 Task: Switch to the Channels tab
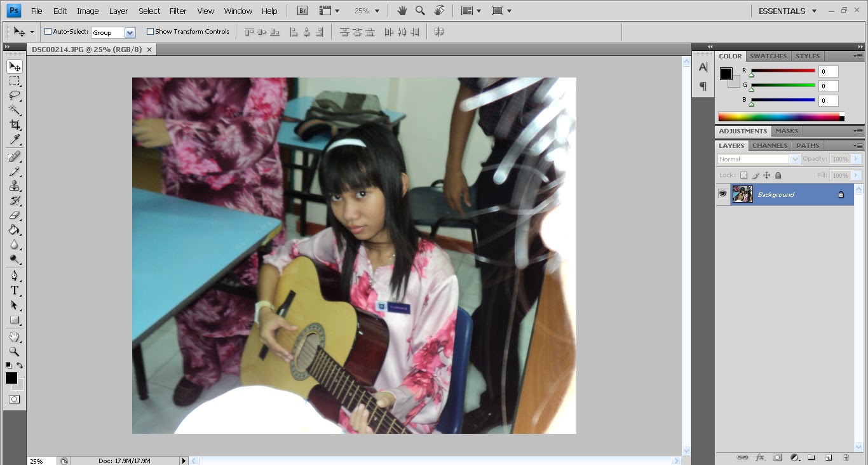770,145
